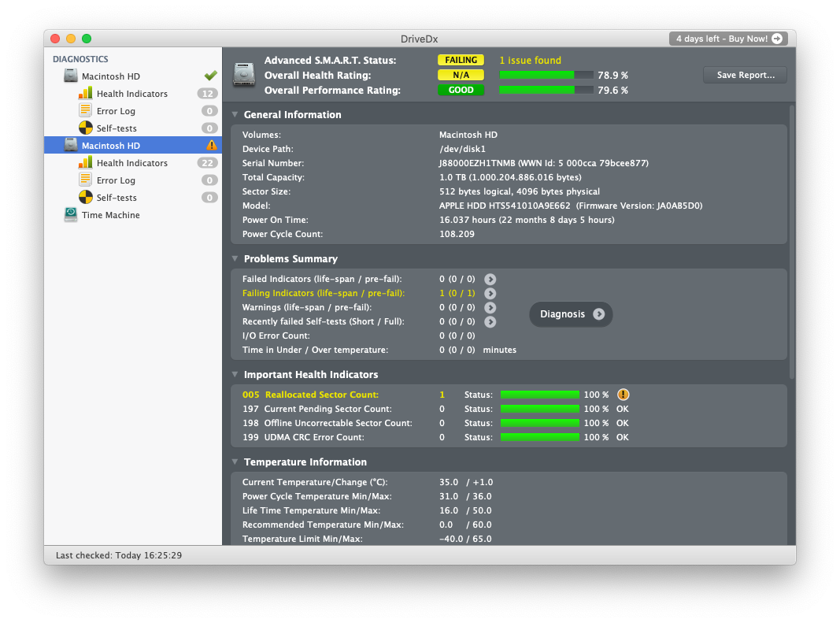840x623 pixels.
Task: Collapse the General Information section
Action: [x=235, y=115]
